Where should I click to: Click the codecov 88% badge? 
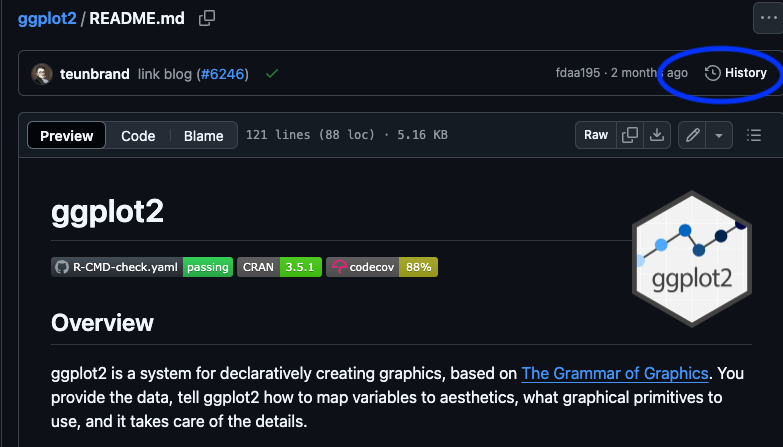(x=382, y=267)
